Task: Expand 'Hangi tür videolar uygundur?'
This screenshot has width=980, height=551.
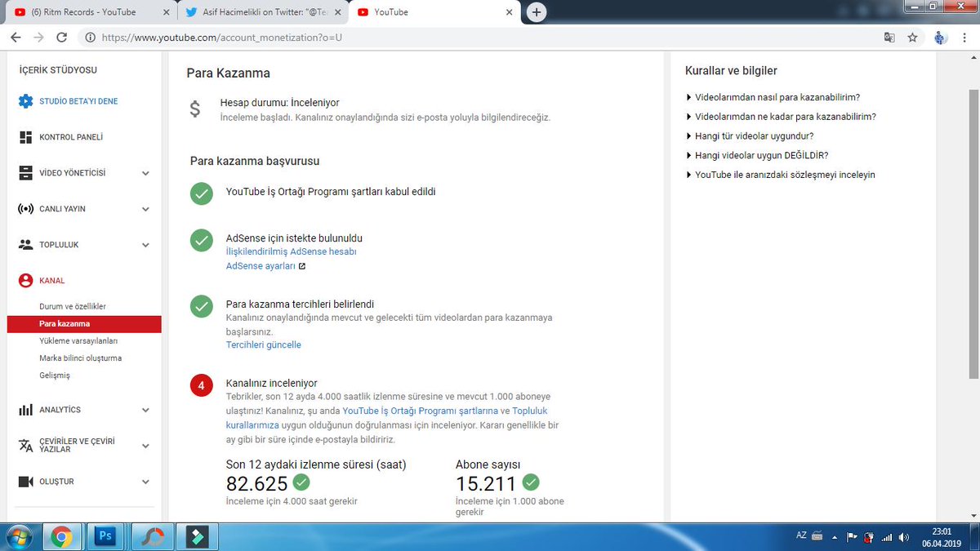Action: click(750, 136)
